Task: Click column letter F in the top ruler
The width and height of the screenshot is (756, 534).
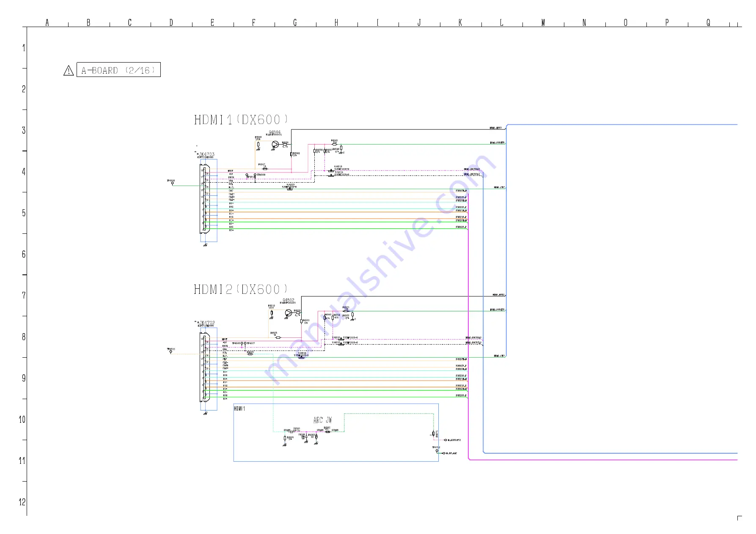Action: 254,22
